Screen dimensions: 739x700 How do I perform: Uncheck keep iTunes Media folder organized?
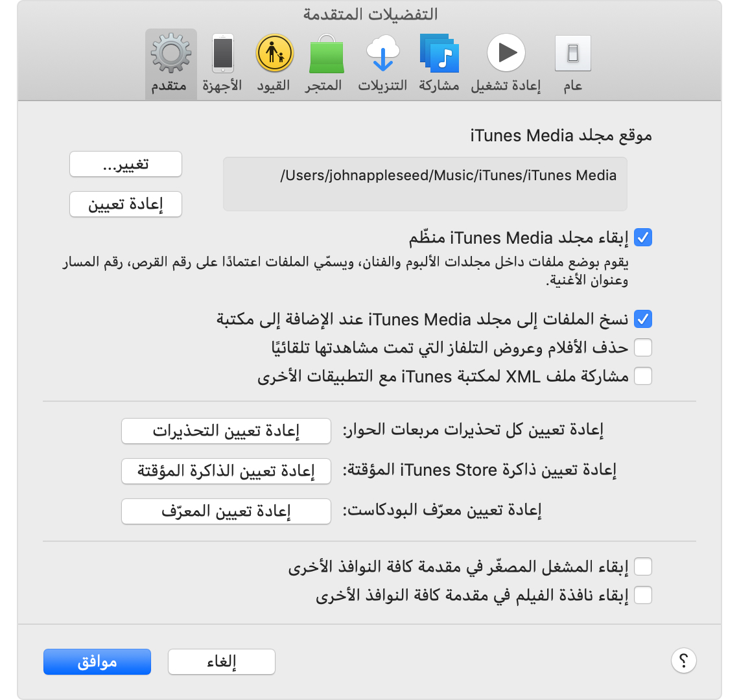(x=642, y=238)
